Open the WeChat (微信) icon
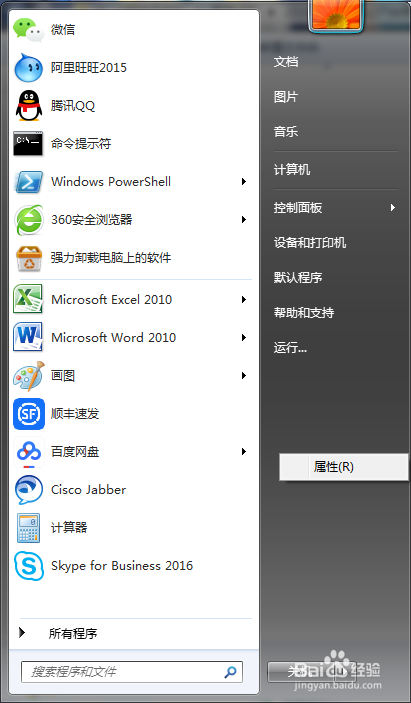Image resolution: width=411 pixels, height=703 pixels. [x=28, y=30]
